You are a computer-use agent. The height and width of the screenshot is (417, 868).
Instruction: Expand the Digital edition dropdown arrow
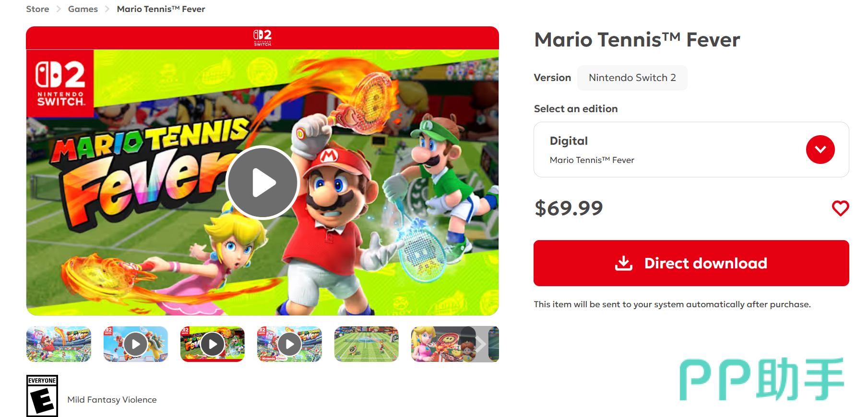820,150
